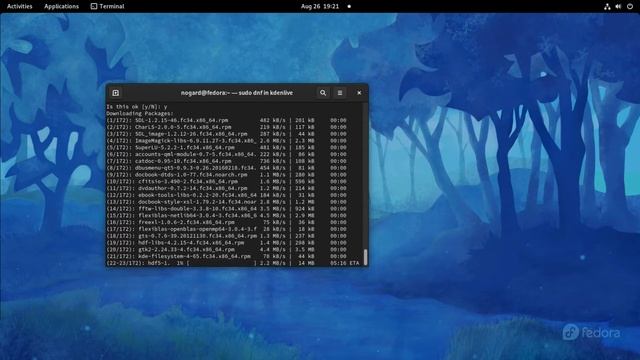This screenshot has height=360, width=640.
Task: Click the cfitsio package line
Action: click(x=227, y=182)
